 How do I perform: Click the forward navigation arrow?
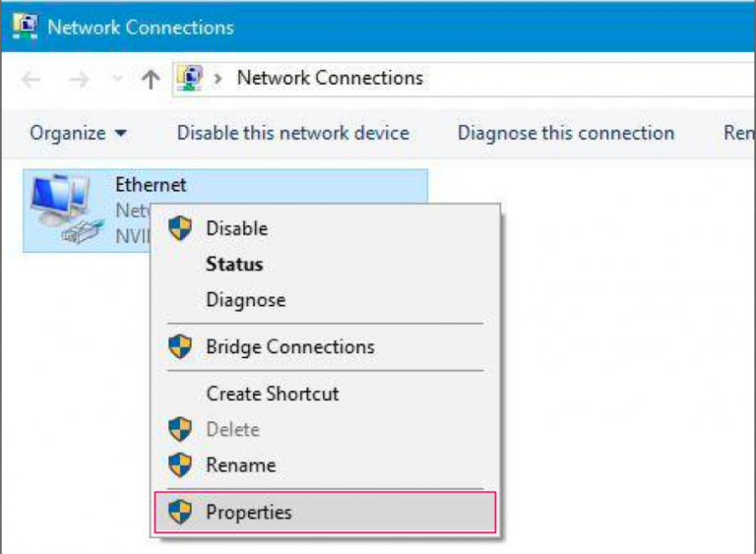[x=79, y=80]
